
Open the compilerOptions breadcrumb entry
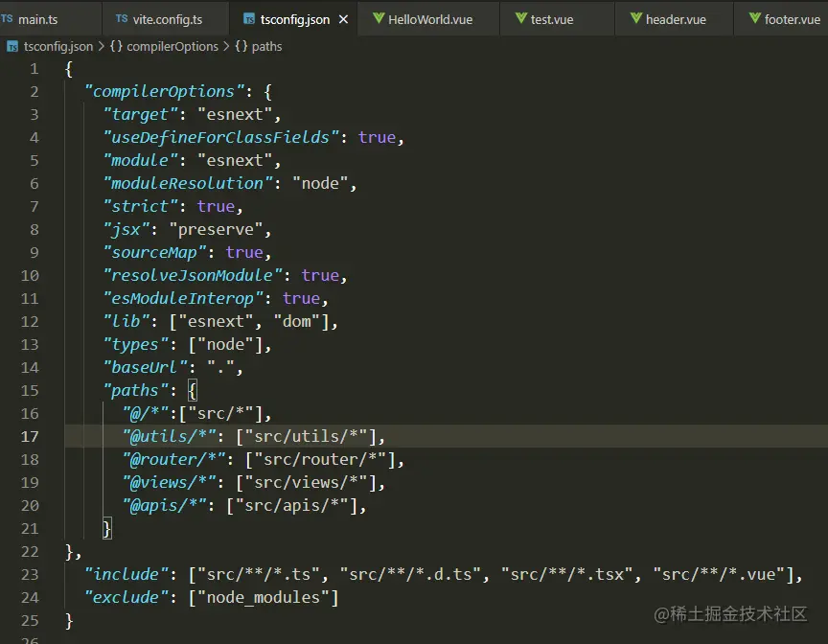(x=172, y=46)
